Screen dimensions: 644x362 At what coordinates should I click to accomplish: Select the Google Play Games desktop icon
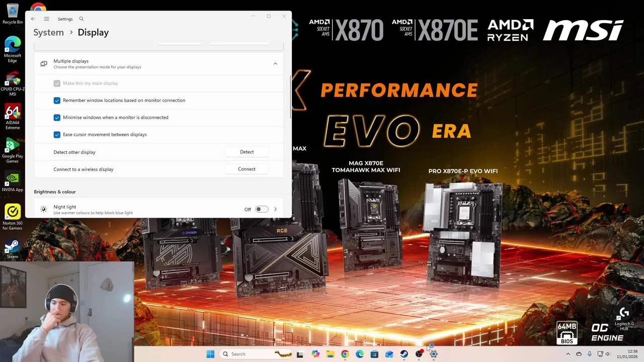(13, 151)
